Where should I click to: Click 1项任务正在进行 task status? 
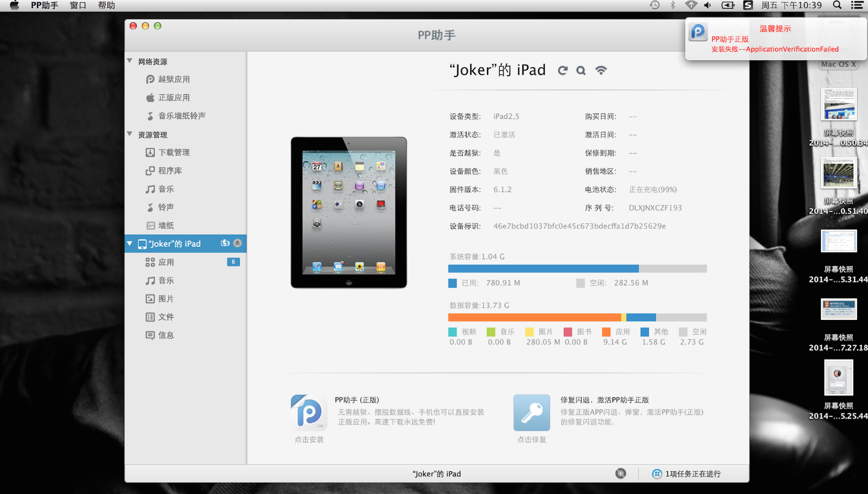693,474
